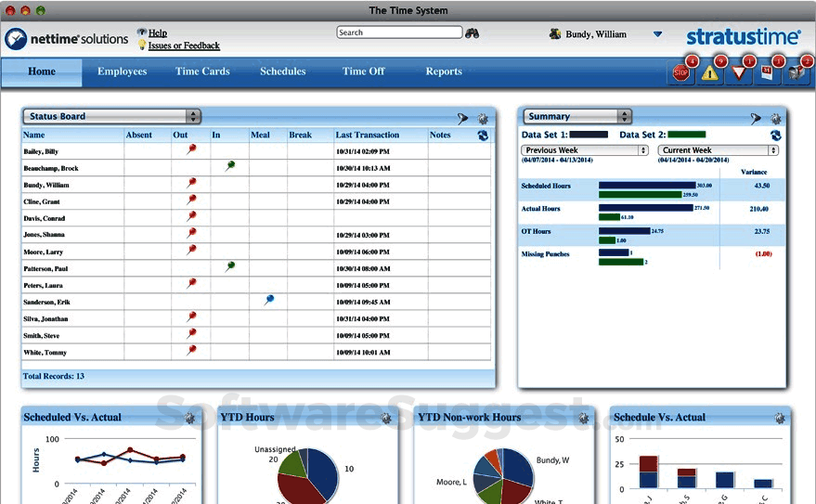Click the Search input field
This screenshot has width=816, height=504.
tap(399, 32)
